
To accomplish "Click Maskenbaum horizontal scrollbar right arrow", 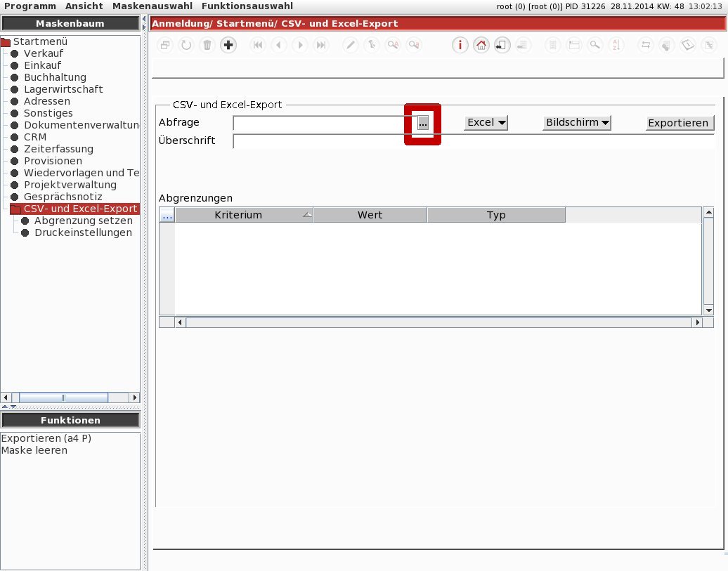I will point(135,398).
